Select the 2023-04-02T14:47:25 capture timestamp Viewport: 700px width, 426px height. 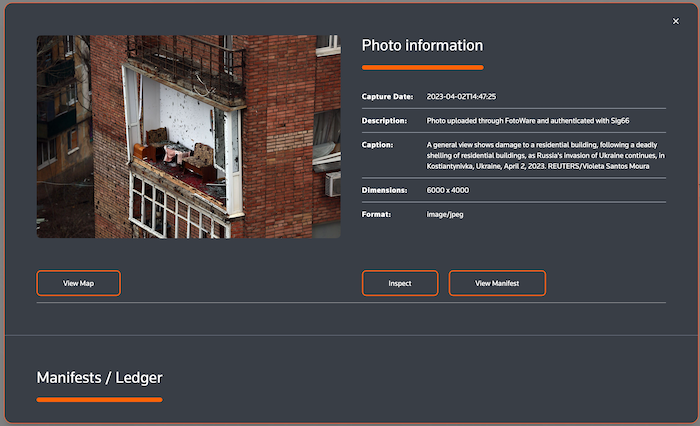[x=461, y=97]
